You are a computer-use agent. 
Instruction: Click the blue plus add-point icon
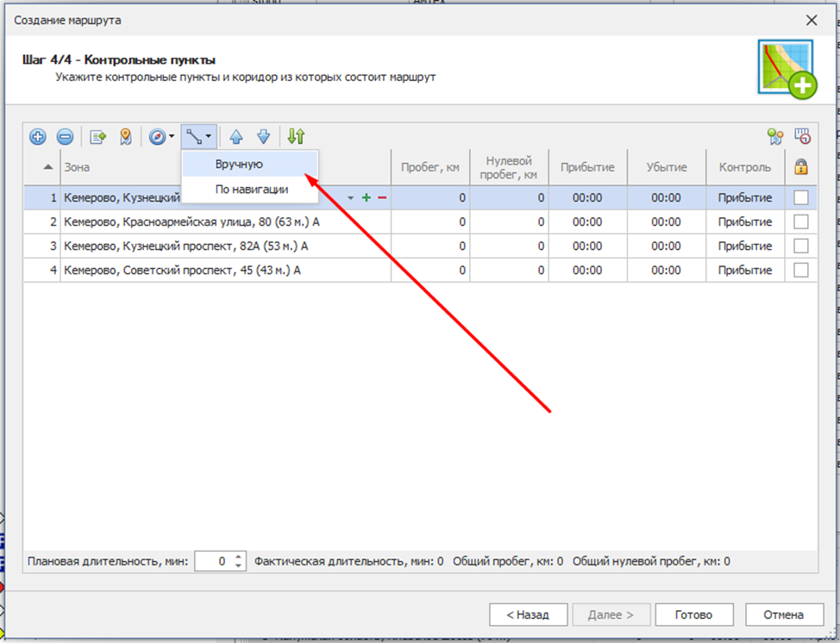(38, 136)
